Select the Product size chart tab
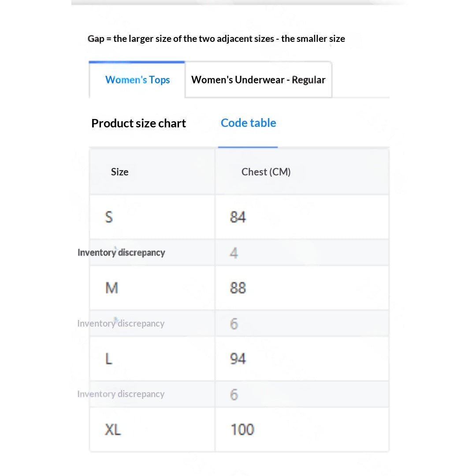Screen dimensions: 476x476 pyautogui.click(x=138, y=123)
